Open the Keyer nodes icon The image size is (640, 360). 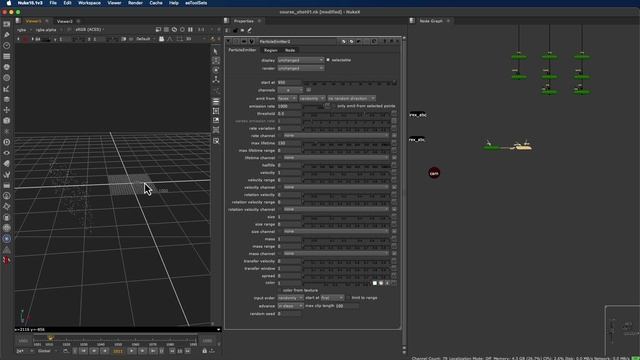click(7, 89)
